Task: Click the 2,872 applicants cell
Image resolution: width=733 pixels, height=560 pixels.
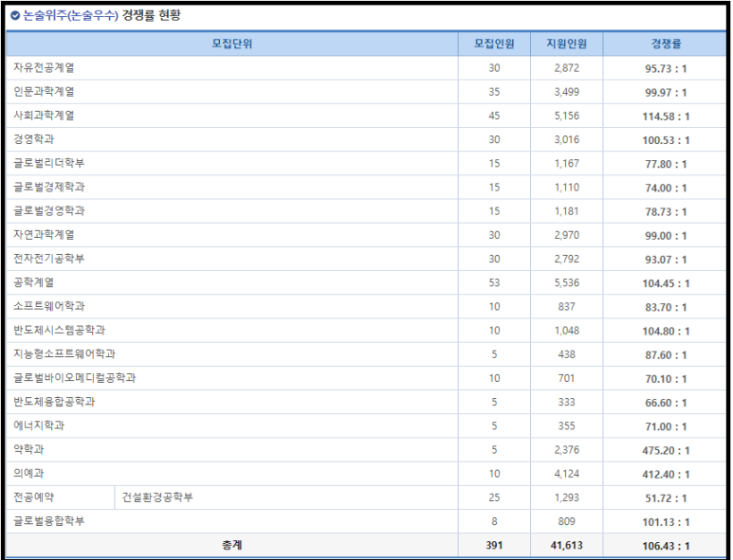Action: coord(566,67)
